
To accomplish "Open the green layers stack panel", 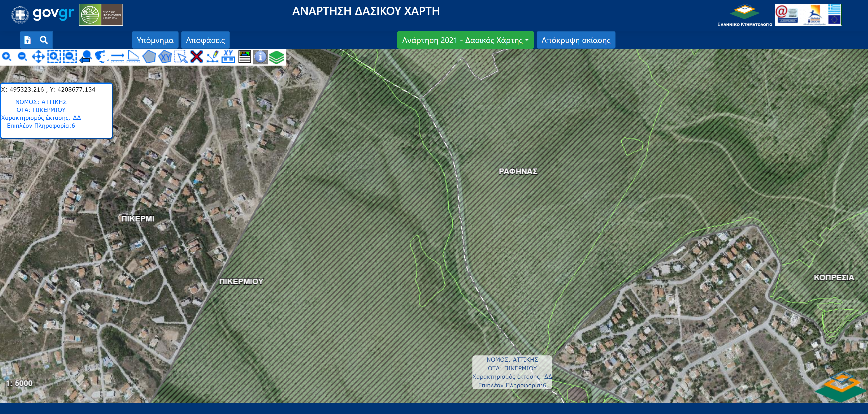I will (276, 57).
